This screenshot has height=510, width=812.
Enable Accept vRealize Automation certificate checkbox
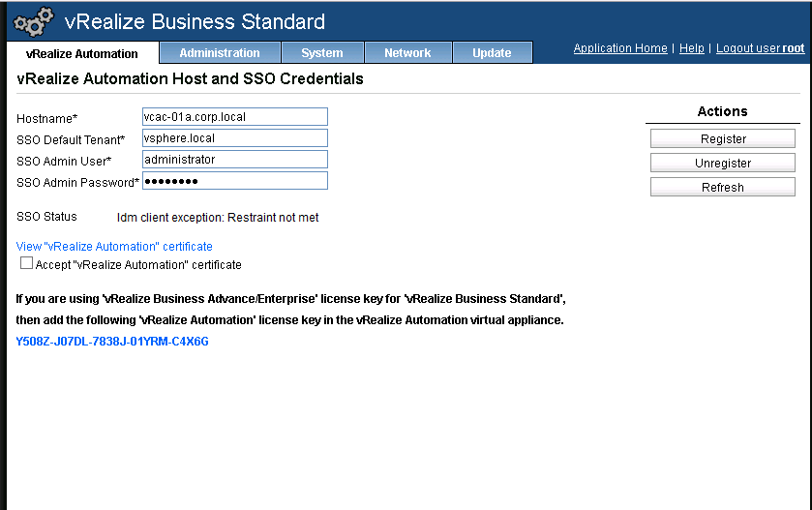pyautogui.click(x=27, y=263)
